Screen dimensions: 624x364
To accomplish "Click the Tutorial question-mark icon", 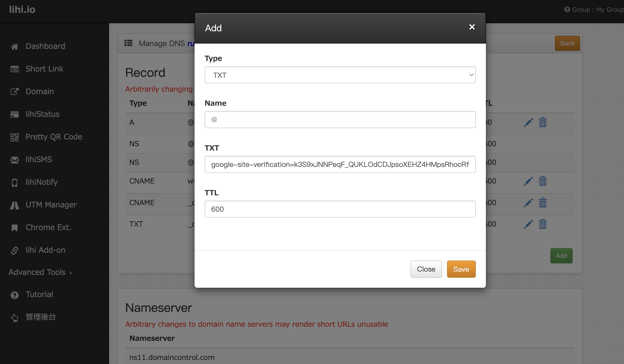I will pyautogui.click(x=15, y=295).
